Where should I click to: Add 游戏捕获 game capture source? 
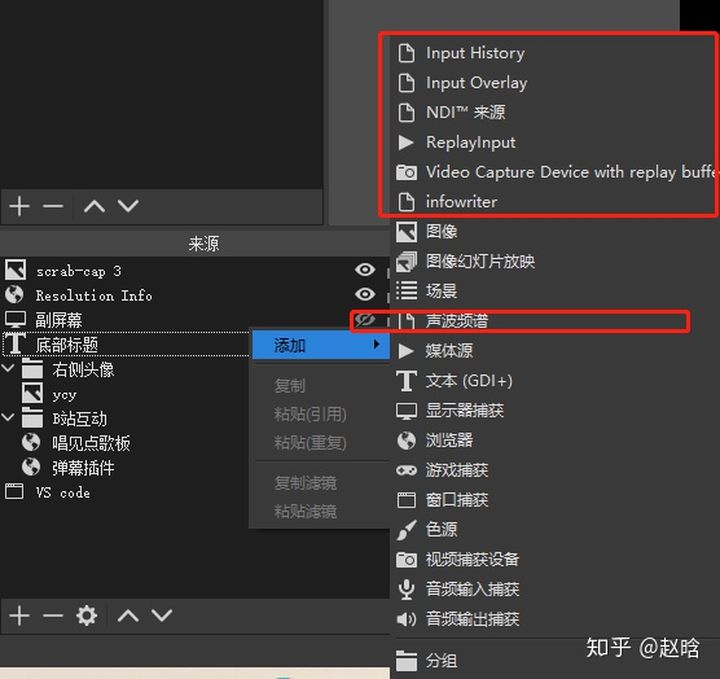(555, 470)
